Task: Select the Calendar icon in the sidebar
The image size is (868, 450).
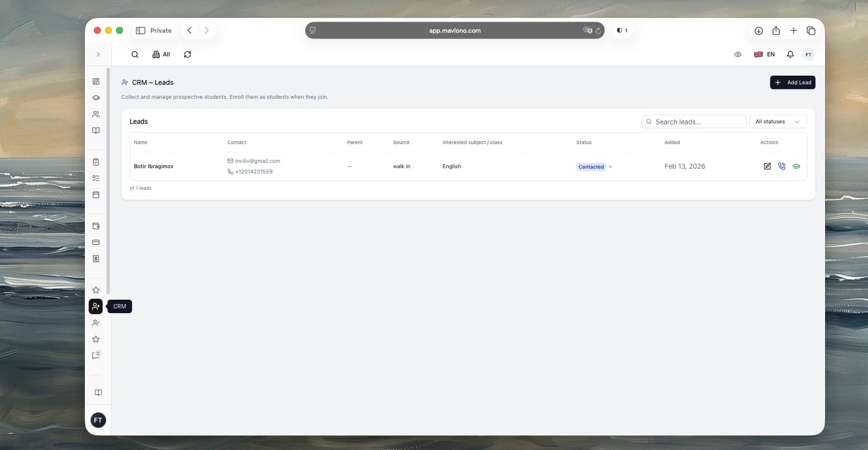Action: pyautogui.click(x=96, y=195)
